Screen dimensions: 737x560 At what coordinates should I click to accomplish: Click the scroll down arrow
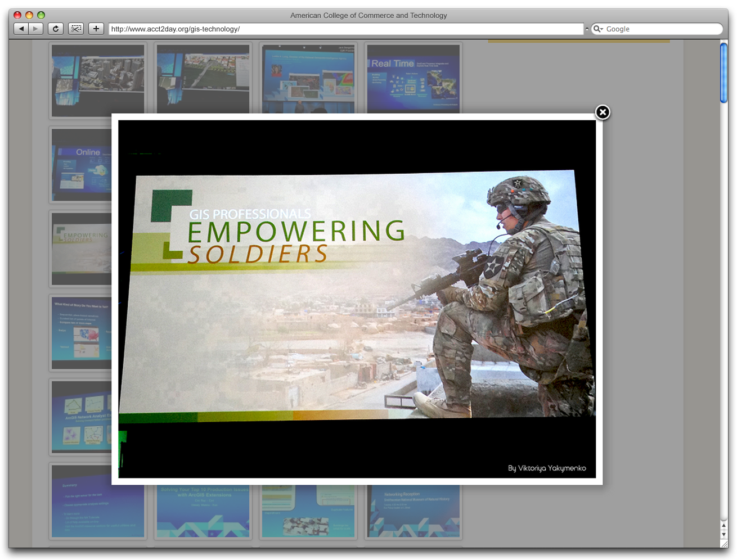pos(724,534)
